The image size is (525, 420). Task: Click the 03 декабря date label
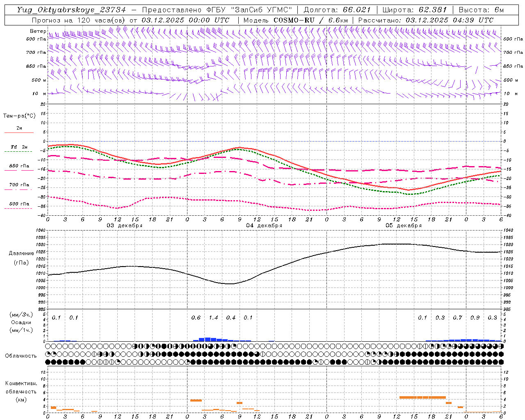(125, 226)
